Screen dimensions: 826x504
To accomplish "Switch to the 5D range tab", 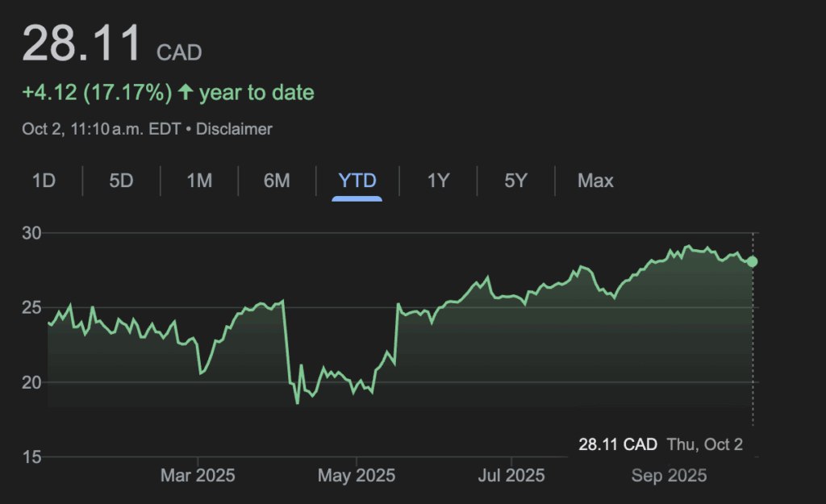I will [x=121, y=181].
